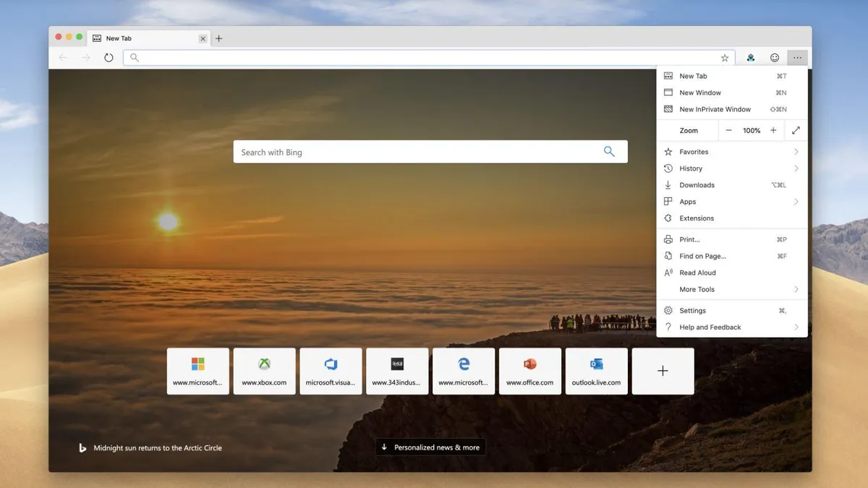Click the favorites star in address bar
Viewport: 868px width, 488px height.
[725, 57]
